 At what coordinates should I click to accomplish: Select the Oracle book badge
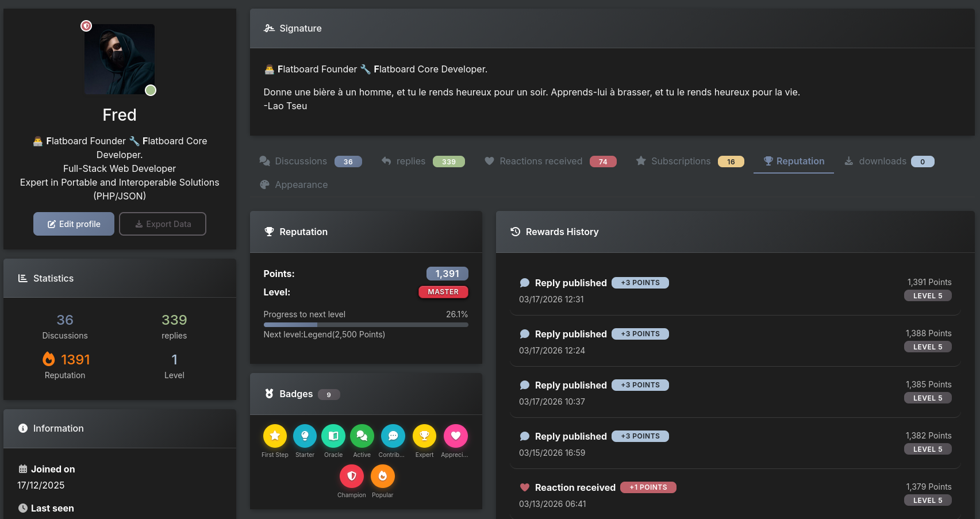click(x=333, y=436)
